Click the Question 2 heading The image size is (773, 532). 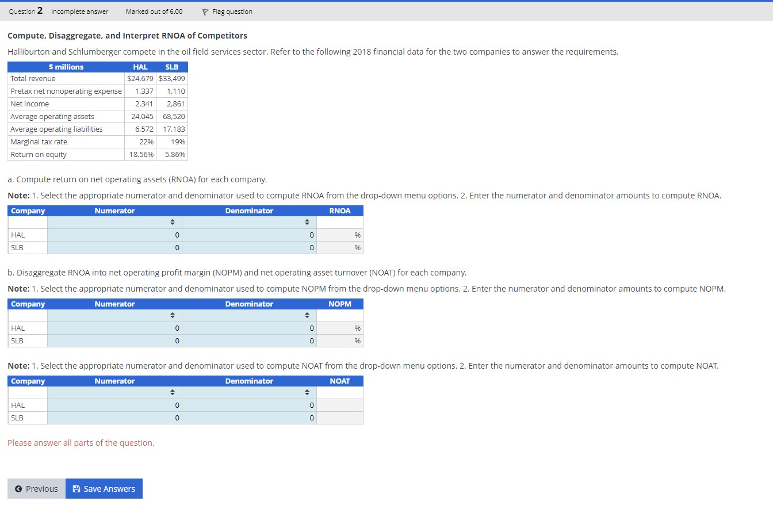point(25,11)
